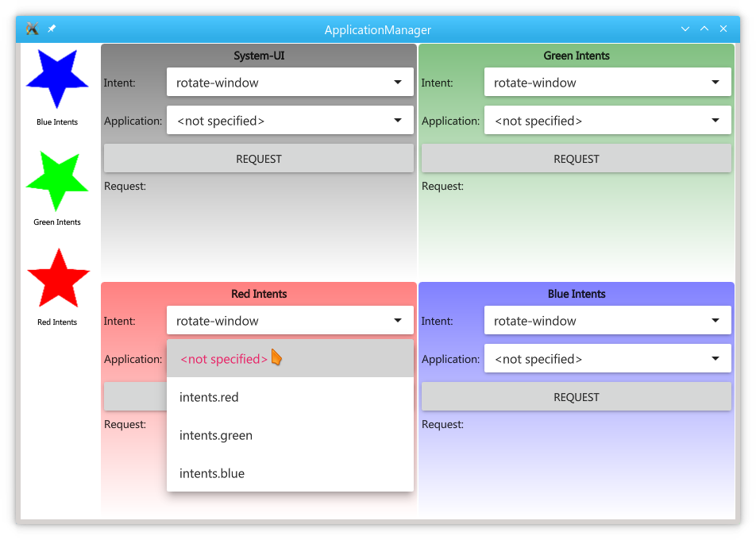Click the pin icon in the title bar
The width and height of the screenshot is (756, 540).
(51, 28)
